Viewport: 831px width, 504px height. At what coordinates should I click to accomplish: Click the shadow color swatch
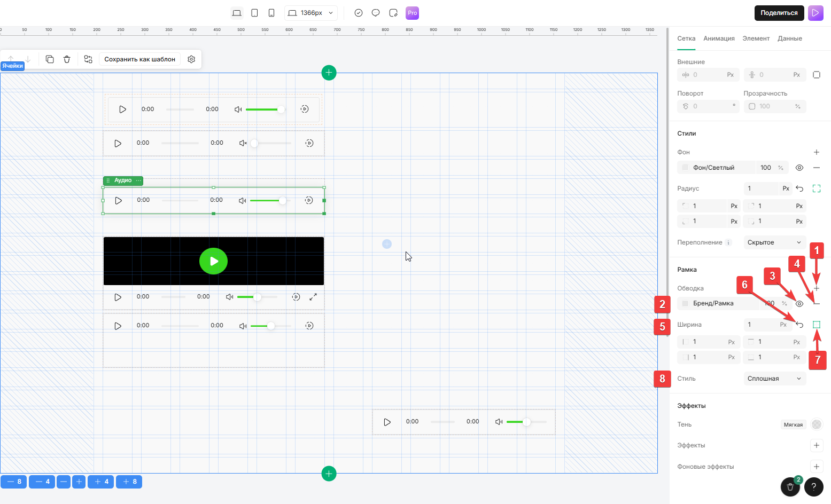click(816, 424)
